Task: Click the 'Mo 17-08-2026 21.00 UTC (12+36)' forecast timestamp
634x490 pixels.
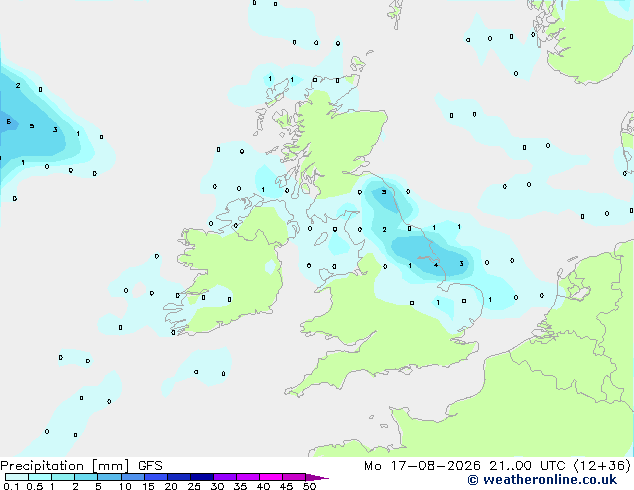Action: 497,466
